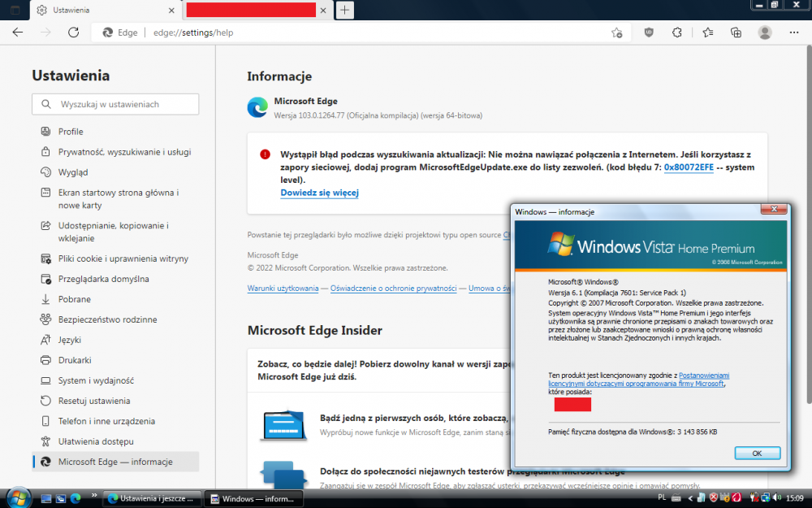
Task: Open Przeglądarka domyślna section
Action: coord(115,279)
